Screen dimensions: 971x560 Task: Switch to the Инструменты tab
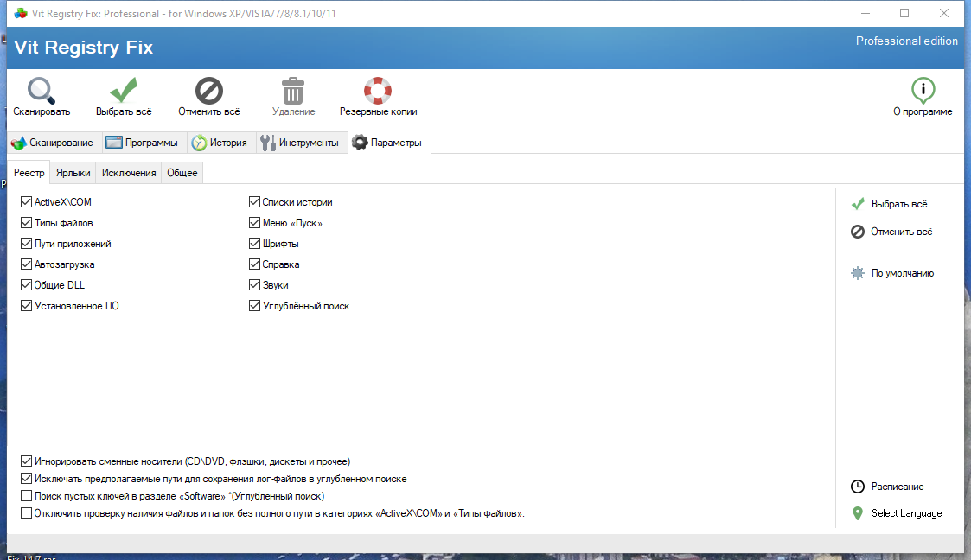[x=300, y=143]
